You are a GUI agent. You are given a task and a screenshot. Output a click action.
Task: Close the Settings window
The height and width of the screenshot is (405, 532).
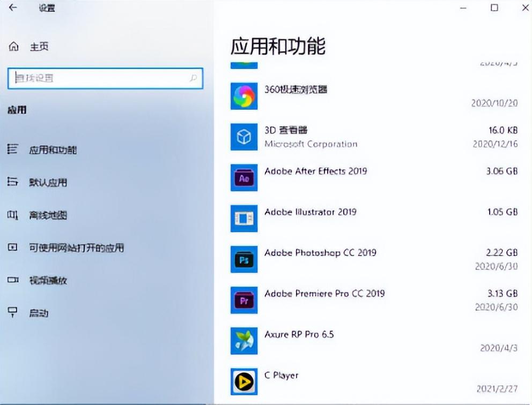525,7
